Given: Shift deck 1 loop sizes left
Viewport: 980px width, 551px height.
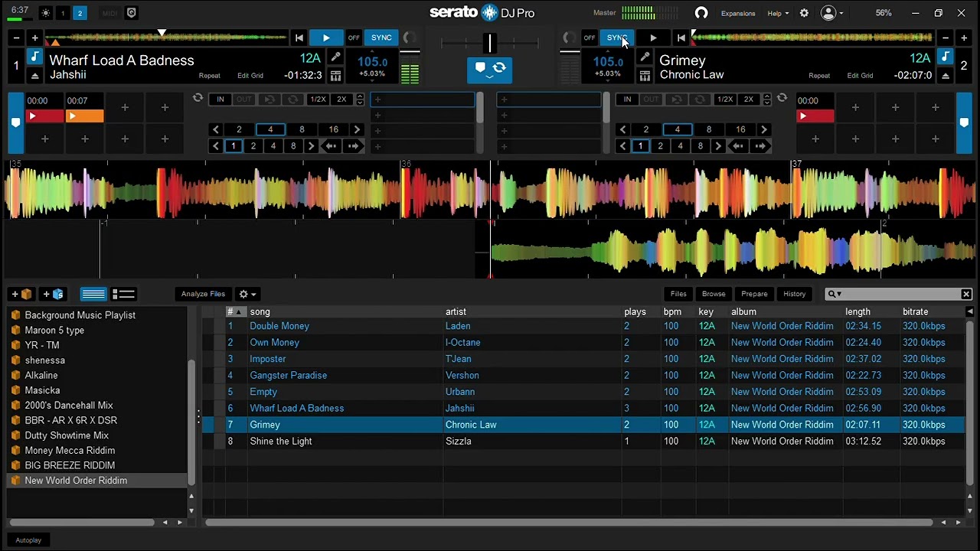Looking at the screenshot, I should (x=216, y=129).
